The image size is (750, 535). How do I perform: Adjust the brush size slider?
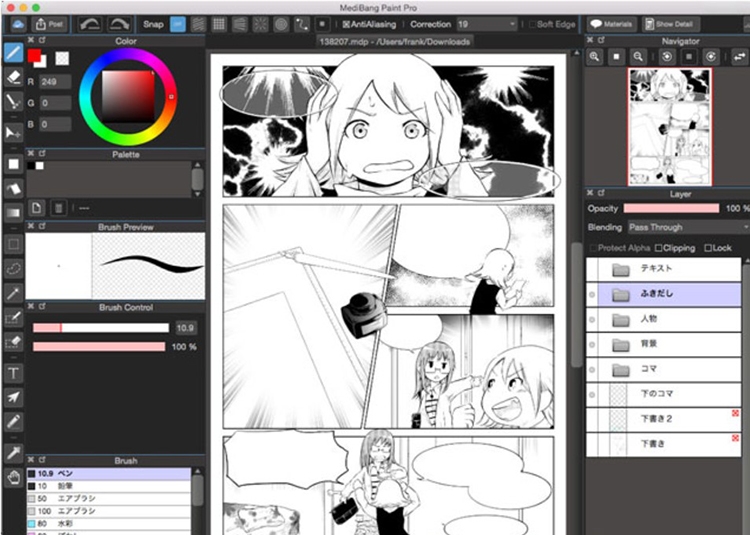(101, 328)
